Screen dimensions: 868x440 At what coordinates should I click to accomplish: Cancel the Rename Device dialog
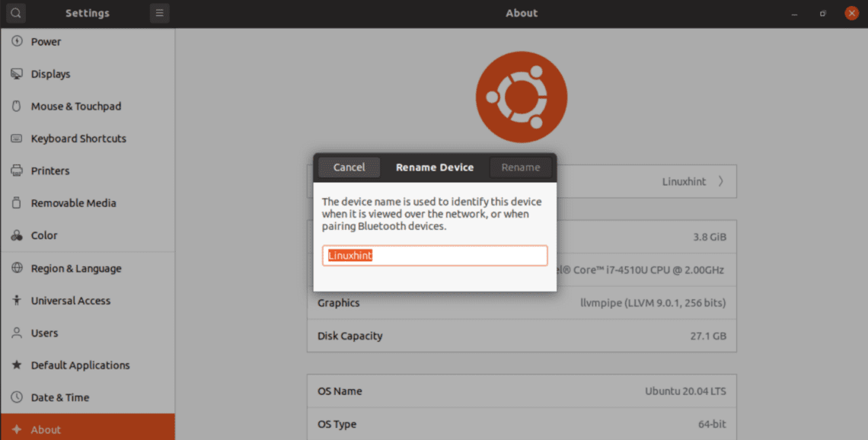coord(349,167)
